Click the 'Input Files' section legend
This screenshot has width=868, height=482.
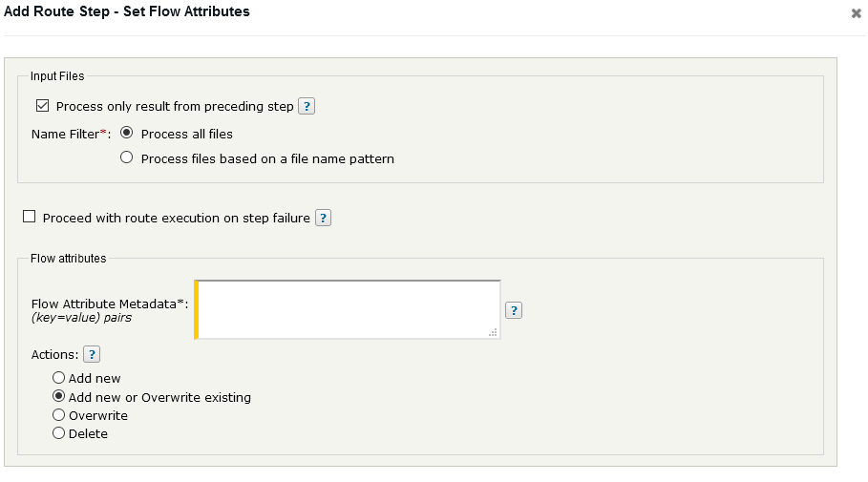(57, 76)
